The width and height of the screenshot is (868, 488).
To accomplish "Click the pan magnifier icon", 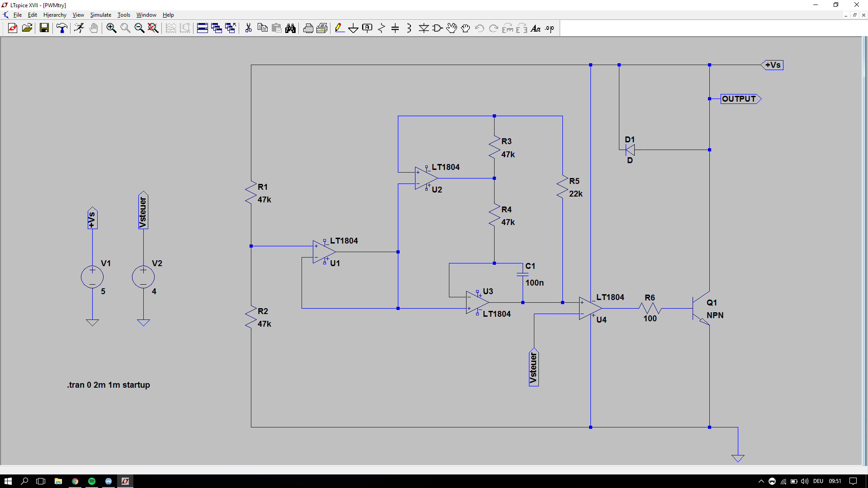I will coord(125,28).
